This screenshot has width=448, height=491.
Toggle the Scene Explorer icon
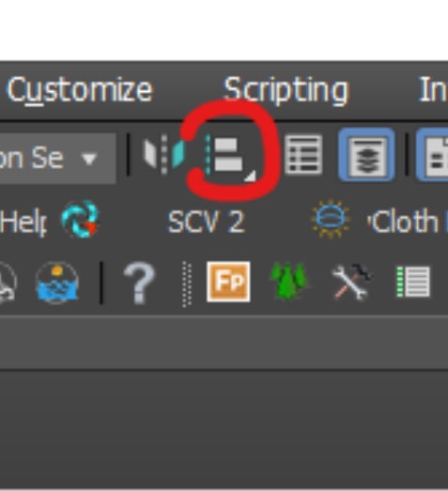(x=303, y=155)
